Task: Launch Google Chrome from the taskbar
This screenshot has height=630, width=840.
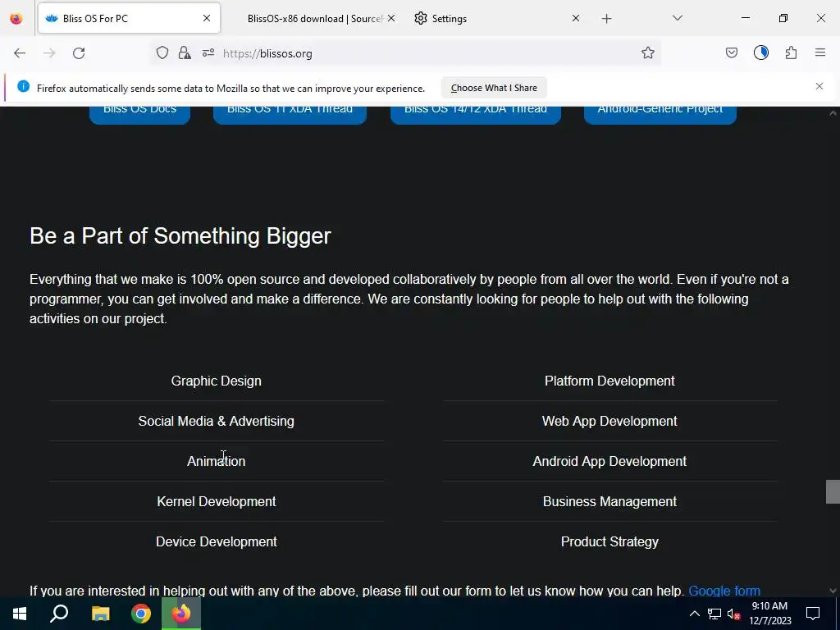Action: [141, 614]
